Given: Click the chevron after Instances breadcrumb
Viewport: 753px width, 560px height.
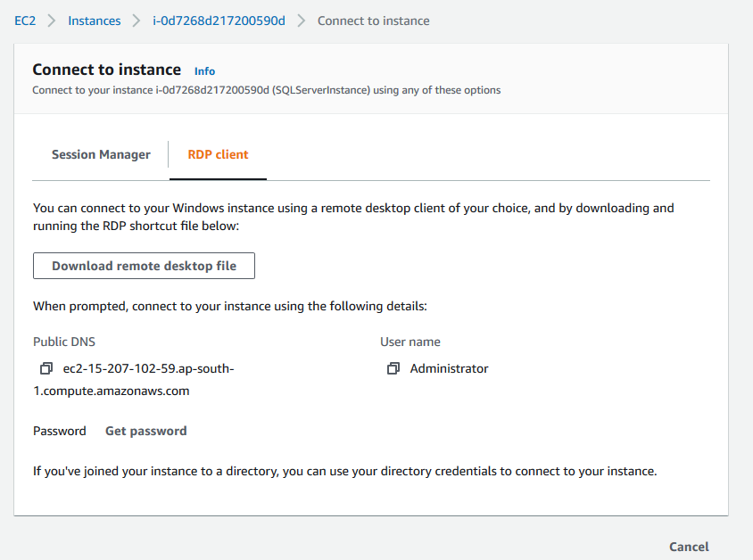Looking at the screenshot, I should pyautogui.click(x=137, y=21).
